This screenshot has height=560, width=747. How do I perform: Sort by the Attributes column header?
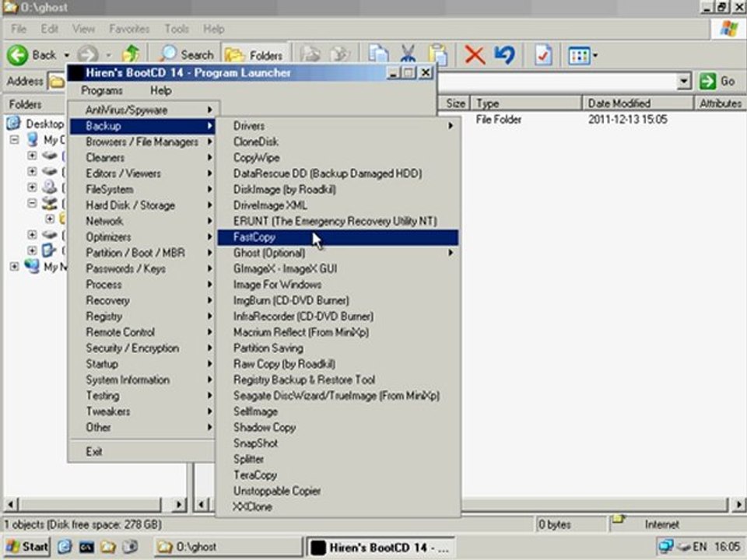[719, 103]
